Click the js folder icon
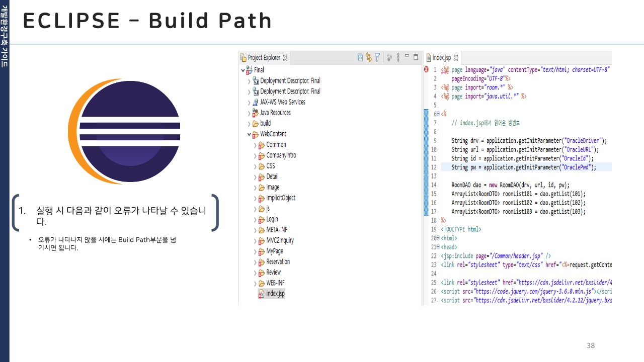 [x=262, y=209]
